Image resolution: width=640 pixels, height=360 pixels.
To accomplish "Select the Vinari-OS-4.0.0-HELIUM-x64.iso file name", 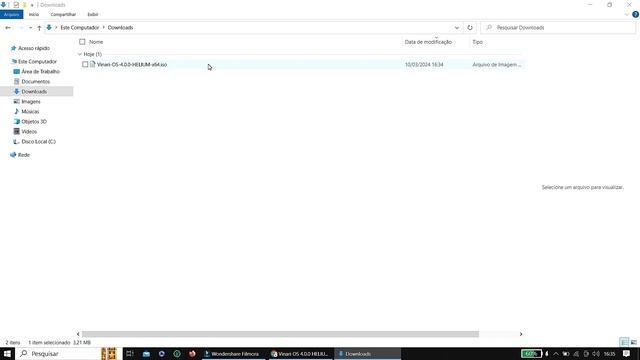I will coord(132,64).
